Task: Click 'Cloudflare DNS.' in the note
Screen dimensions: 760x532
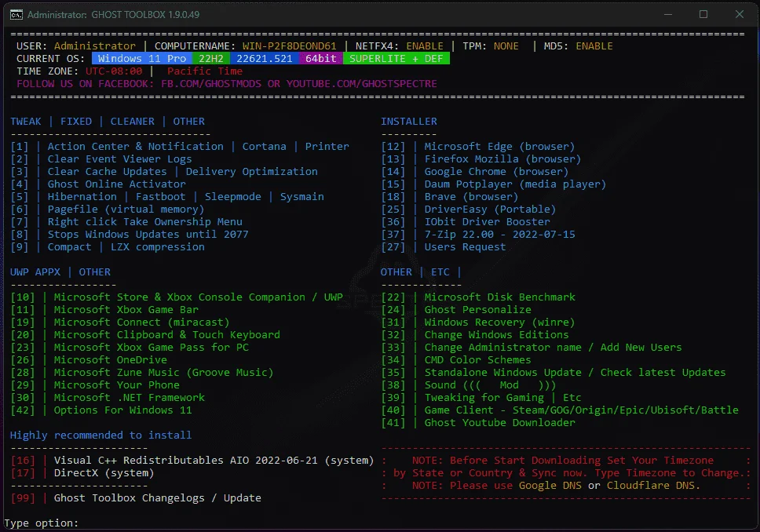Action: click(x=653, y=486)
